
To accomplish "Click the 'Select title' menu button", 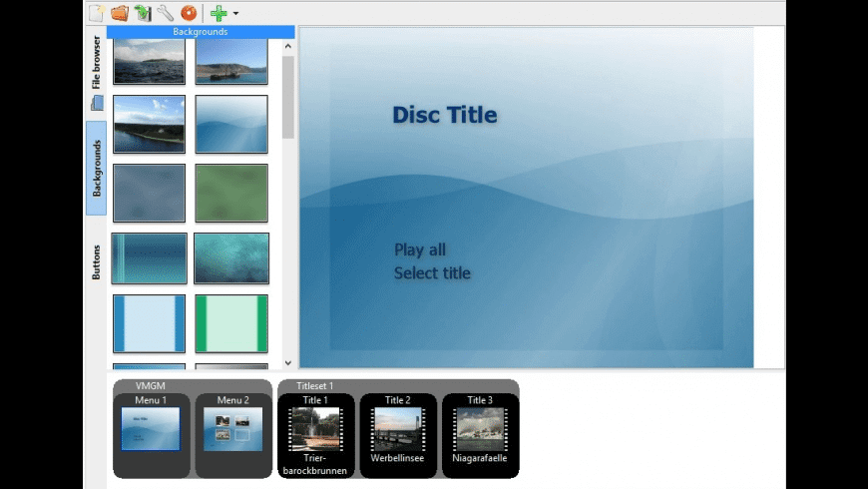I will tap(432, 273).
